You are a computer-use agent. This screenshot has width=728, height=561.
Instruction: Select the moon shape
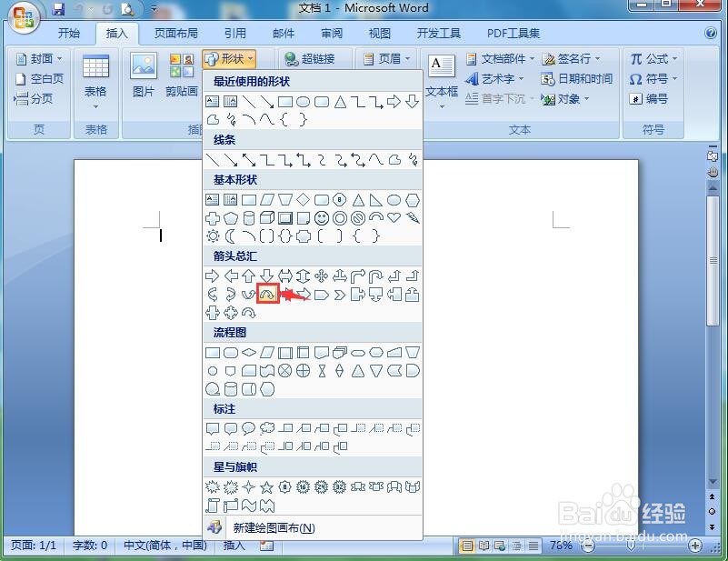231,236
